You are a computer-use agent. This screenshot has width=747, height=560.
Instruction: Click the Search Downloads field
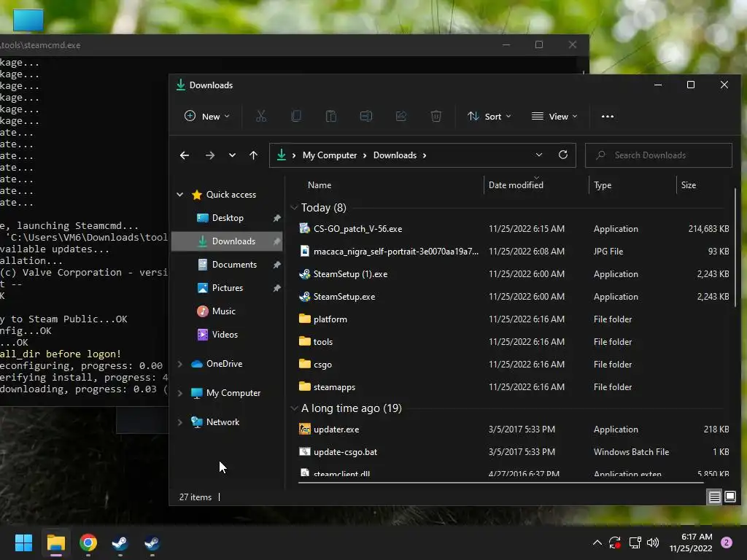659,155
